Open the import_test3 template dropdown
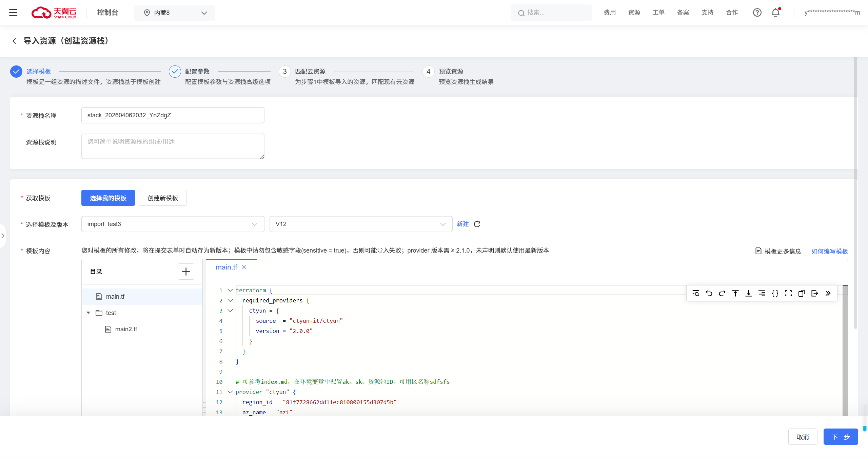The width and height of the screenshot is (868, 457). 173,224
